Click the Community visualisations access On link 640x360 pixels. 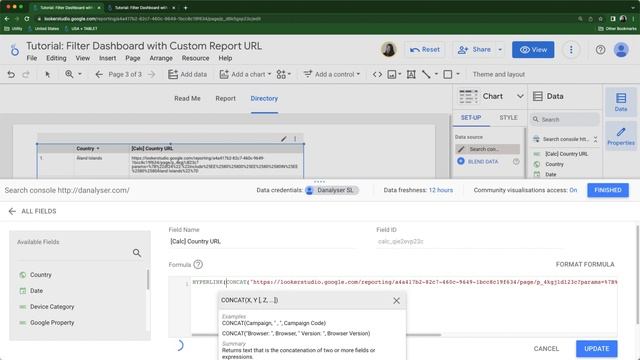pyautogui.click(x=573, y=190)
